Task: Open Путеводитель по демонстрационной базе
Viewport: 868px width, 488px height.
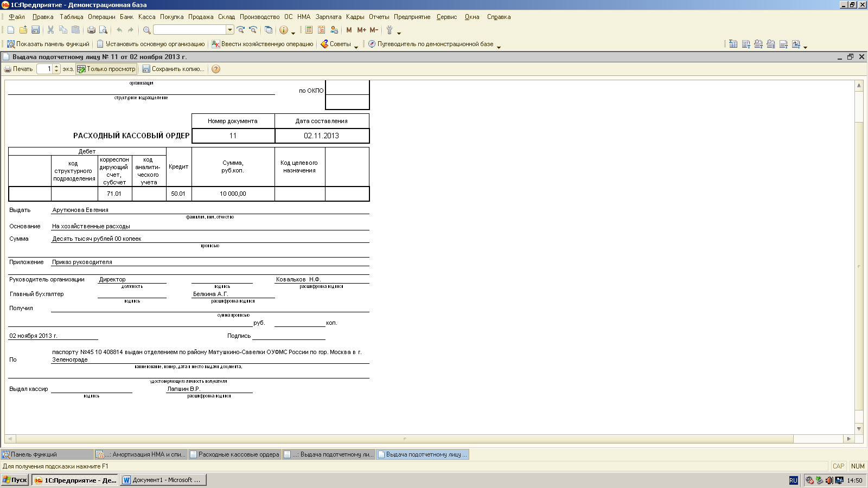Action: 431,44
